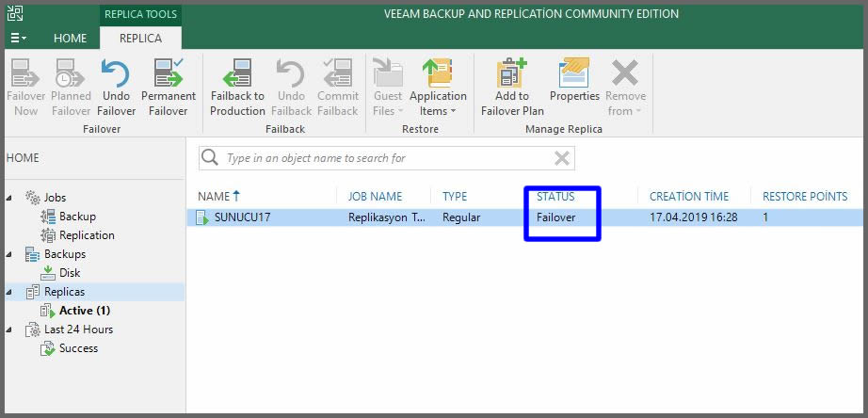The height and width of the screenshot is (418, 868).
Task: Collapse the Replicas tree node
Action: [x=10, y=292]
